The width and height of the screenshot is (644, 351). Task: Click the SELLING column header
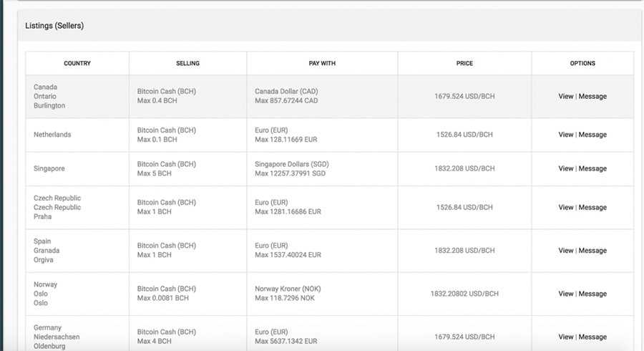point(187,64)
